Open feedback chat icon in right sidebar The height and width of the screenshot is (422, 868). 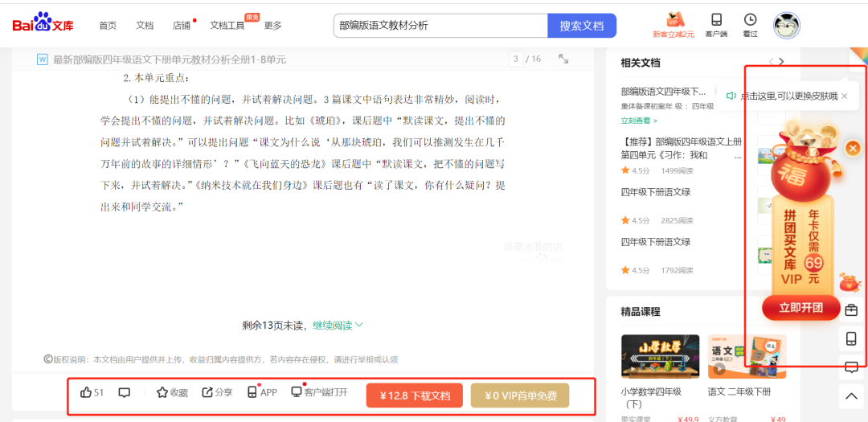click(851, 367)
